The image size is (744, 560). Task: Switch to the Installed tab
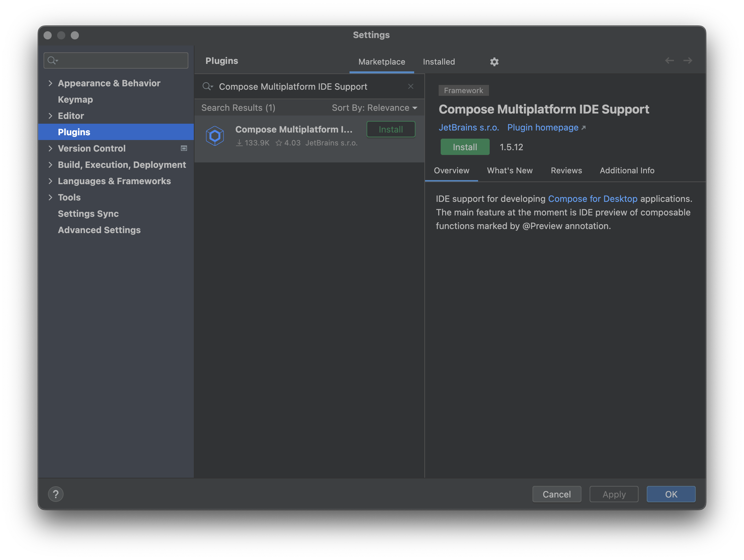[439, 62]
